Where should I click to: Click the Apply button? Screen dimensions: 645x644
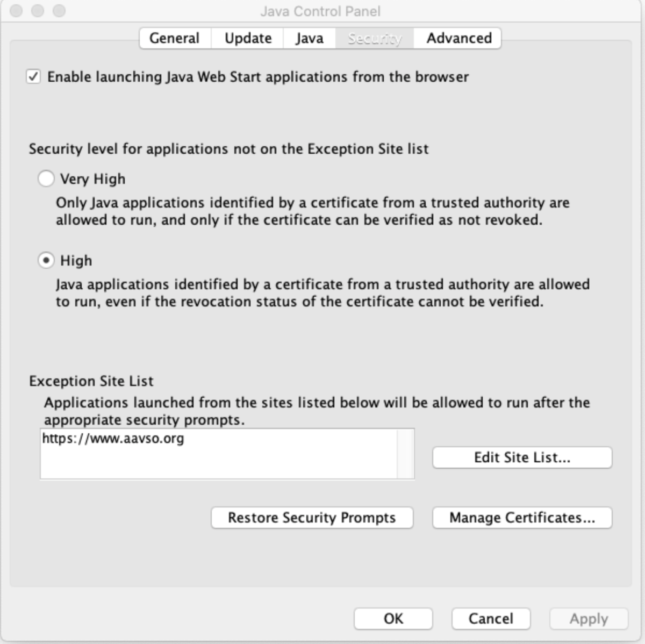[589, 619]
